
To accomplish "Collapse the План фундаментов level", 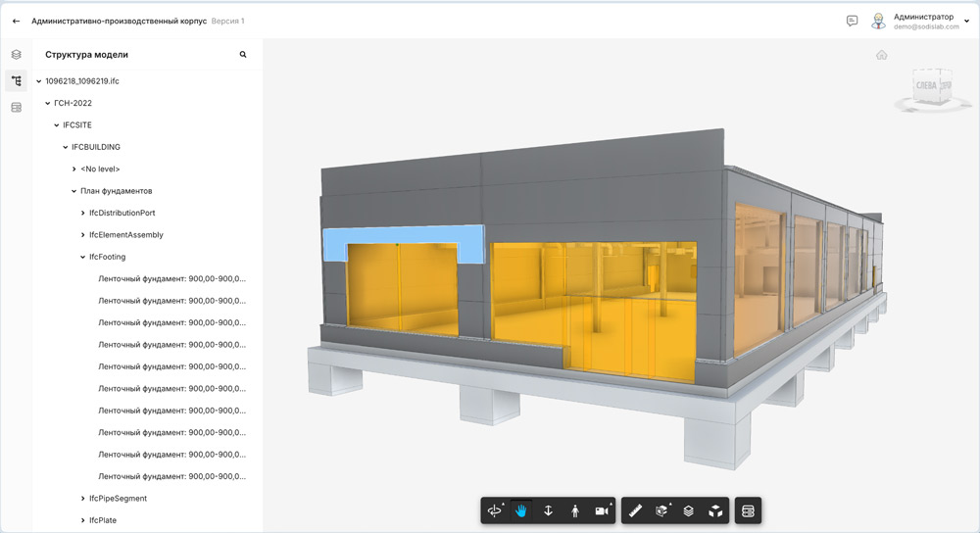I will (73, 191).
